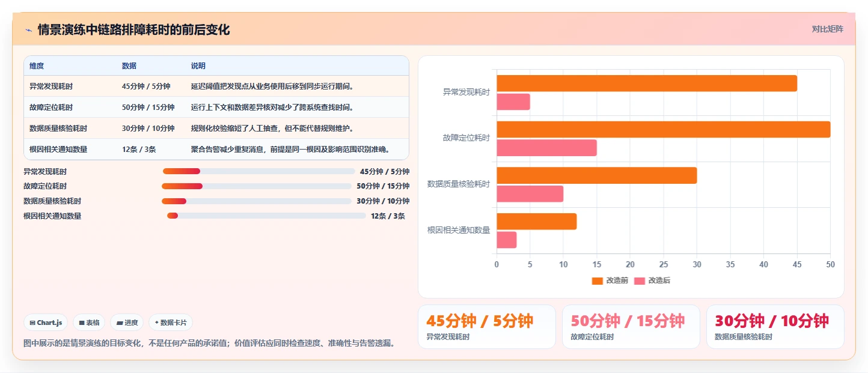Image resolution: width=868 pixels, height=373 pixels.
Task: Click table cell 50分钟 / 15分钟
Action: [x=148, y=107]
